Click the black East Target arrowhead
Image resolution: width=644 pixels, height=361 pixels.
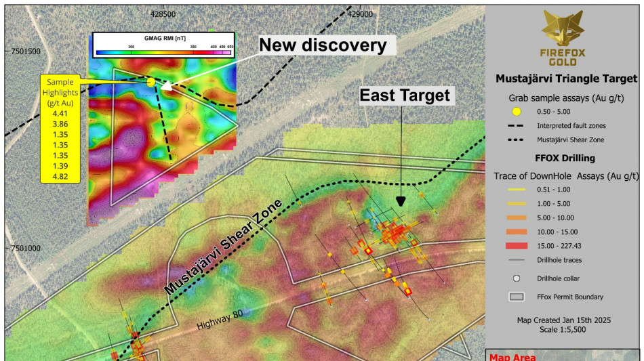tap(400, 201)
